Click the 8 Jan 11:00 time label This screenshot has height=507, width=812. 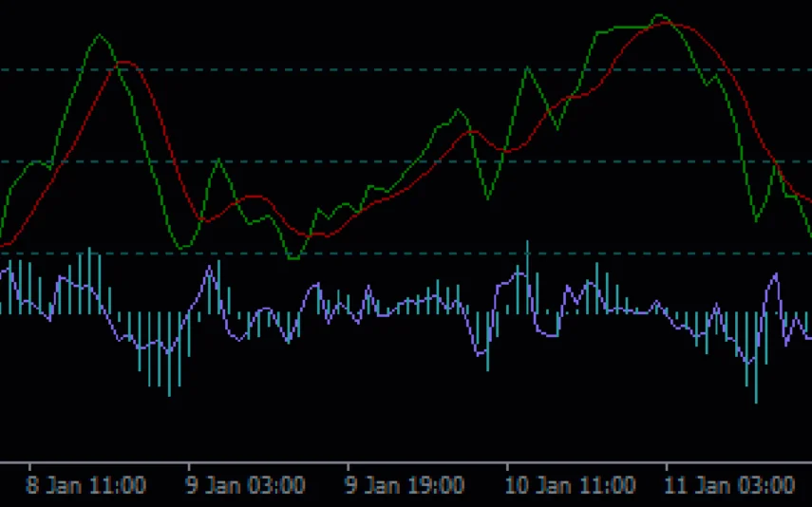(x=86, y=485)
